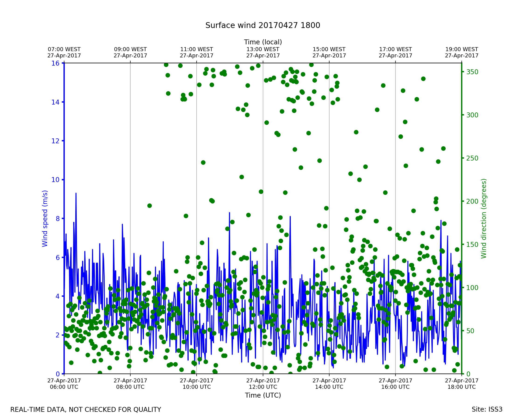Click the blue '10' wind speed tick
This screenshot has height=420, width=513.
coord(55,180)
